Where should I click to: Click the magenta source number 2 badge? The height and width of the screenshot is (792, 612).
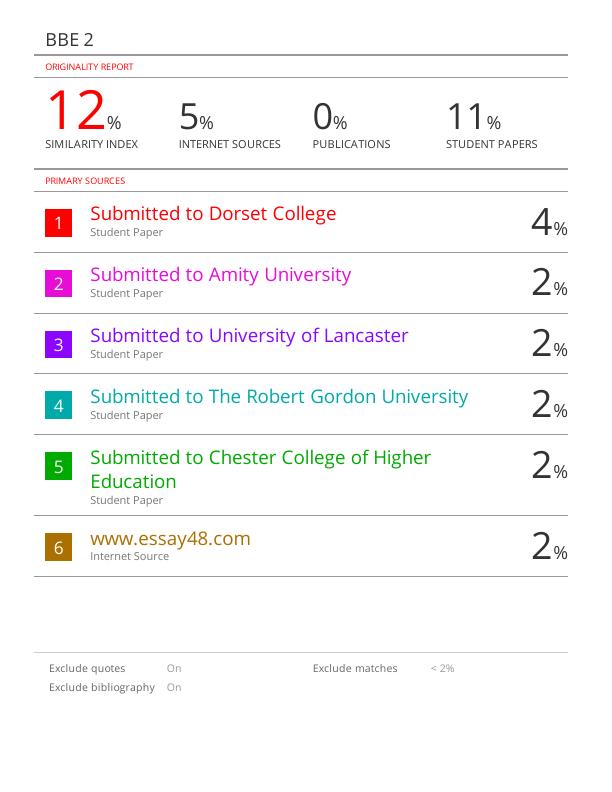click(58, 284)
